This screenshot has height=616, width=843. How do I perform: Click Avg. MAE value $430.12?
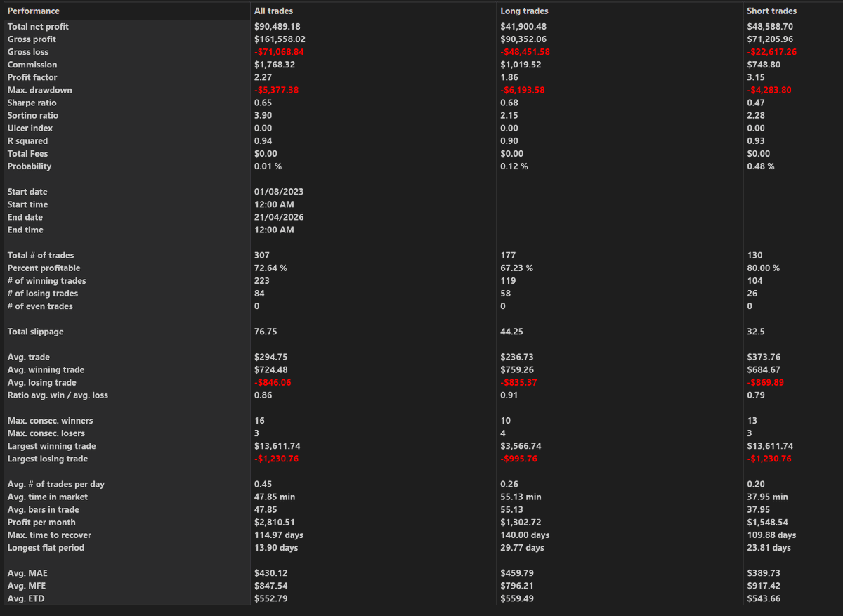click(270, 573)
